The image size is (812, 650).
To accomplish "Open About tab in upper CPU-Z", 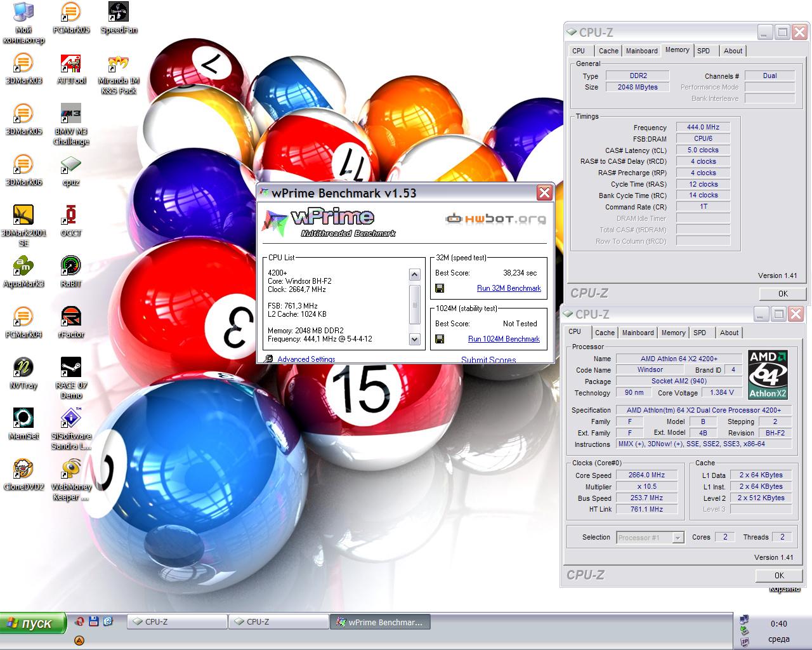I will (x=733, y=51).
